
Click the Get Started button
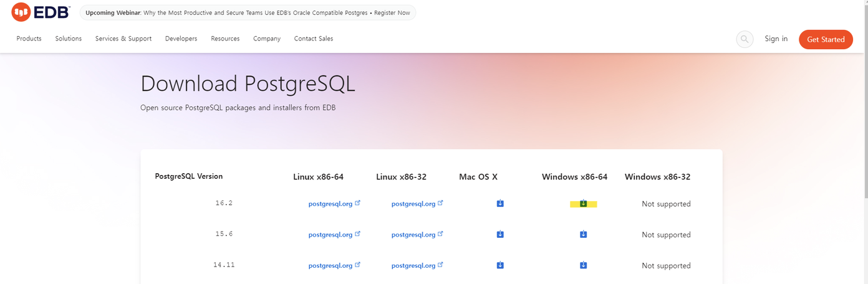(826, 39)
